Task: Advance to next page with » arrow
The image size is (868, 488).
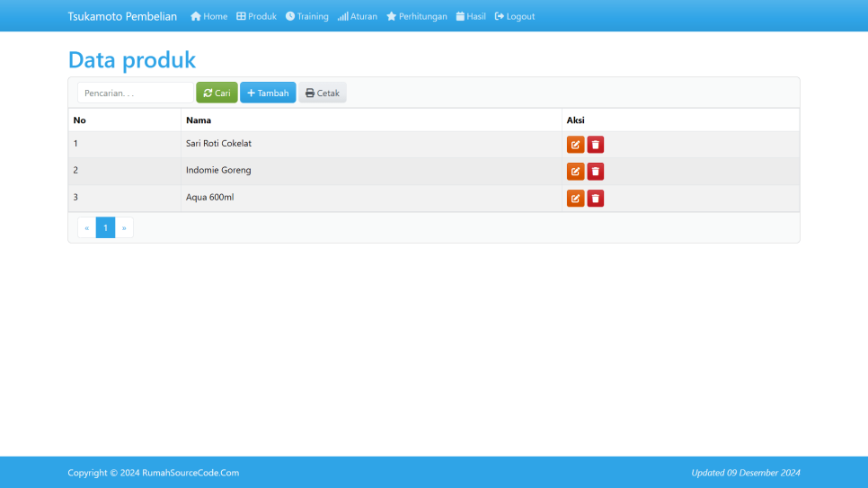Action: (x=124, y=228)
